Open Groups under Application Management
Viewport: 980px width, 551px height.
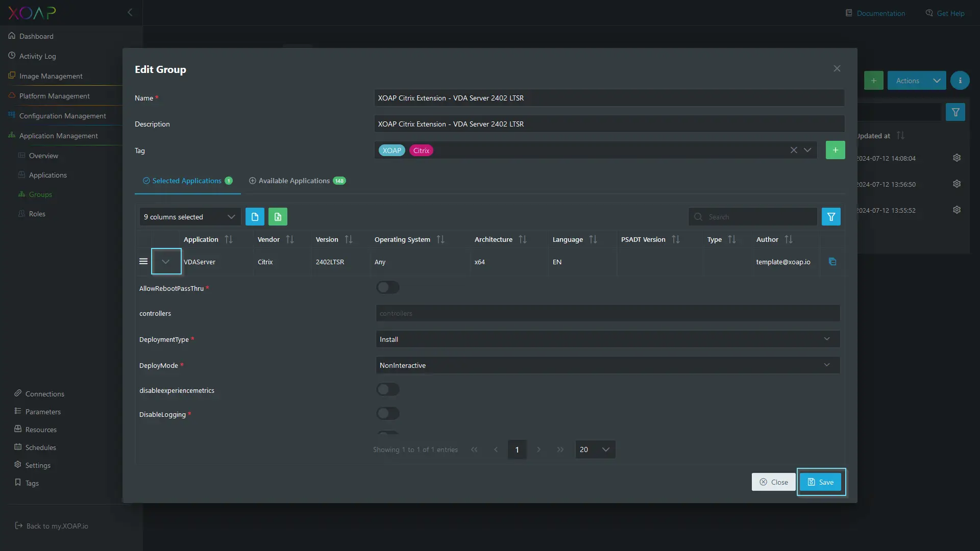(40, 194)
